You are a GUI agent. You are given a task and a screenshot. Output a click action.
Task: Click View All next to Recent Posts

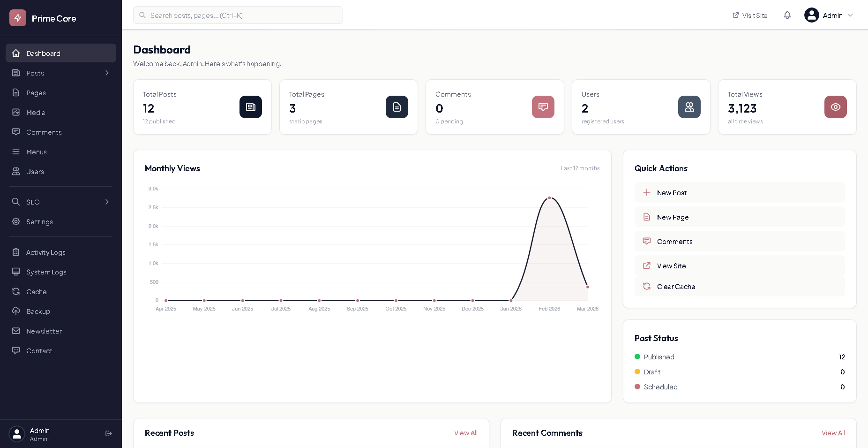click(x=465, y=433)
